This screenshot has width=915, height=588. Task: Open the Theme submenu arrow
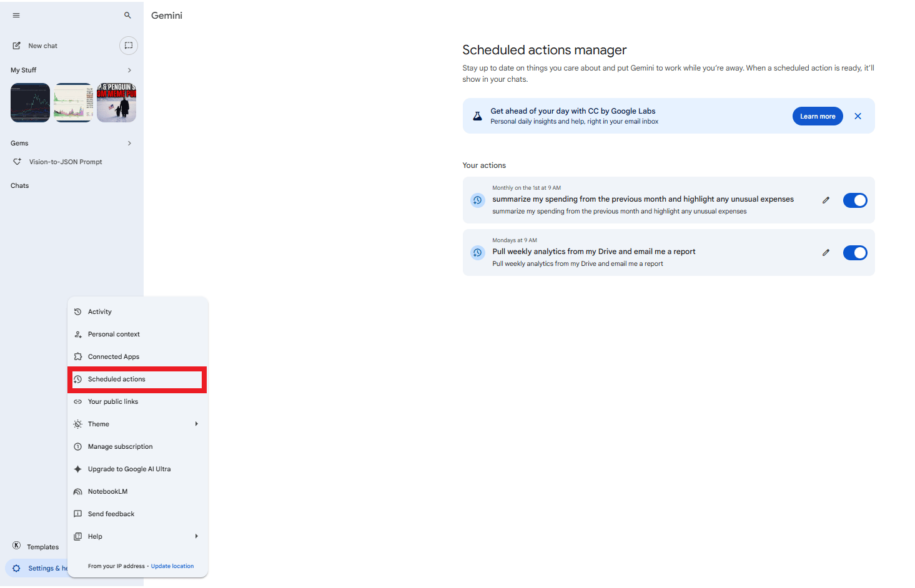click(x=196, y=424)
